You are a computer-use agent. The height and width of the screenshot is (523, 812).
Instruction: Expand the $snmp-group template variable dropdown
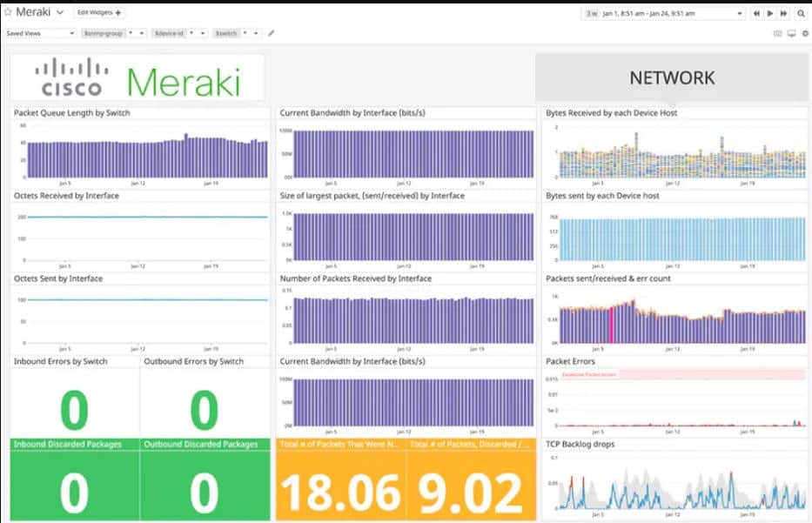[141, 33]
